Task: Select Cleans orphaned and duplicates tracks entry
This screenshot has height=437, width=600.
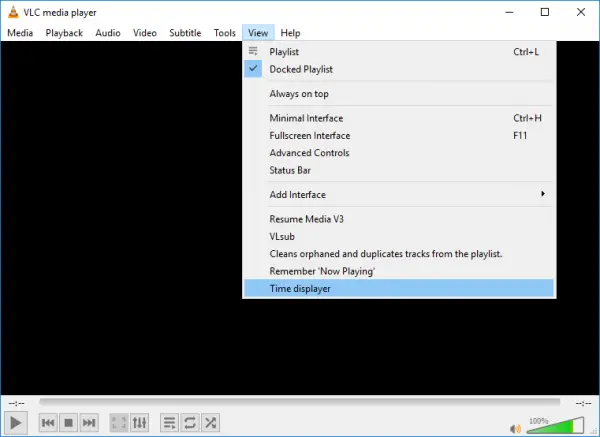Action: [x=399, y=254]
